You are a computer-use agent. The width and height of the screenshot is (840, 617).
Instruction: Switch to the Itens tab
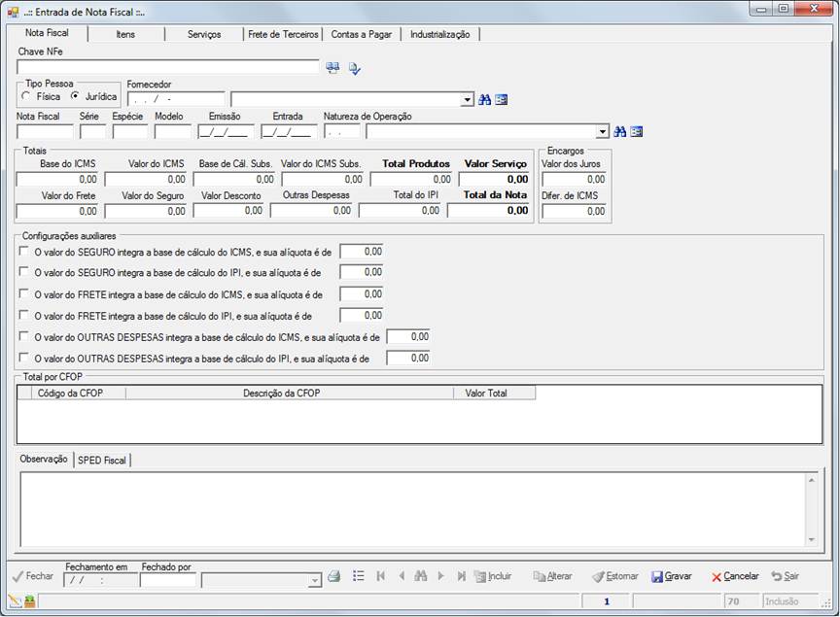(125, 34)
